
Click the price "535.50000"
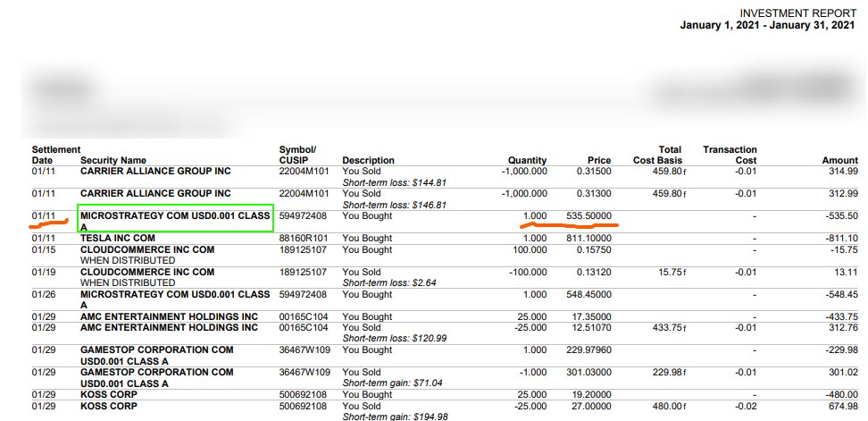coord(589,216)
